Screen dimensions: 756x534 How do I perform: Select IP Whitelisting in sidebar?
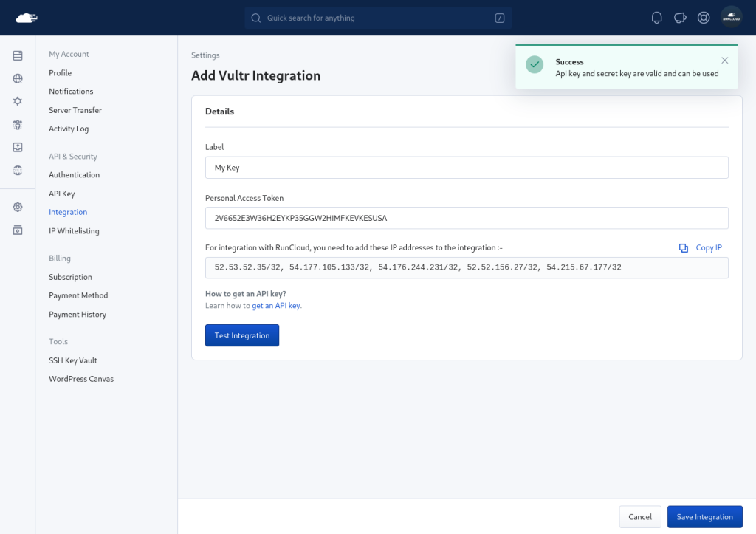pos(74,230)
